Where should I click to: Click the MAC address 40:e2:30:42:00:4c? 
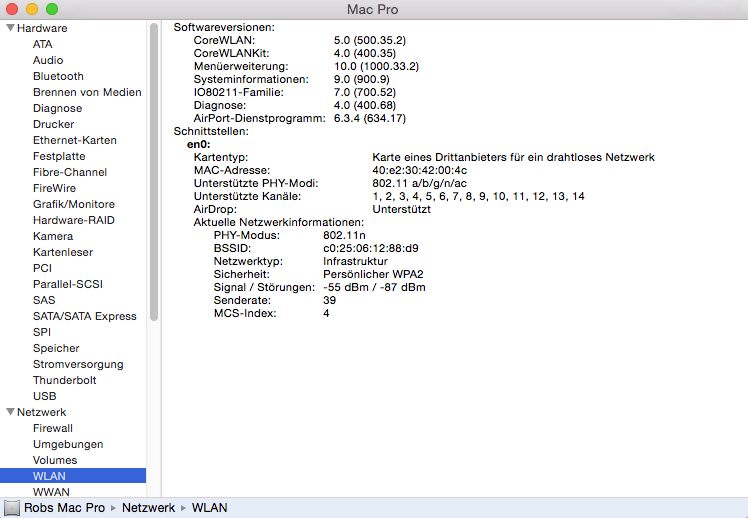point(419,170)
